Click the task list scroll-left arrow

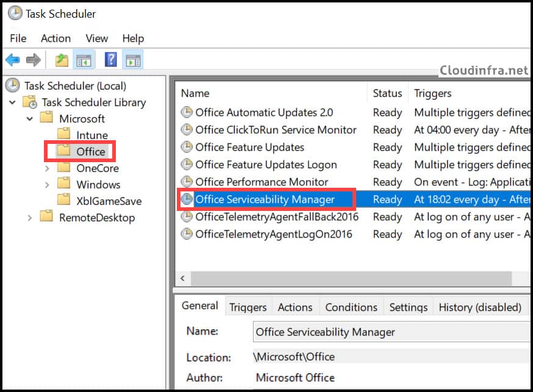pos(183,278)
